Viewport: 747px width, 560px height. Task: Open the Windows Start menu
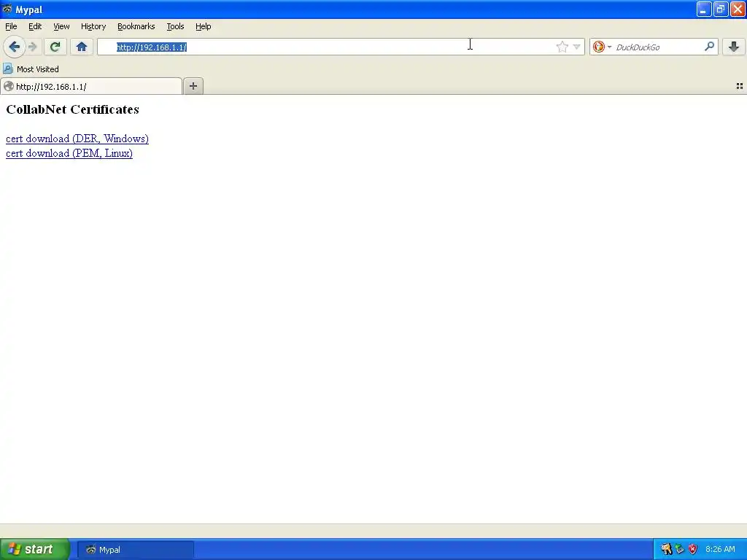pos(35,549)
